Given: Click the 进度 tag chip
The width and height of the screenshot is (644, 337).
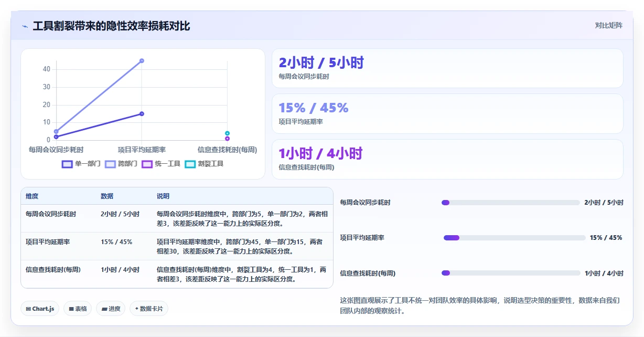Looking at the screenshot, I should pyautogui.click(x=111, y=309).
